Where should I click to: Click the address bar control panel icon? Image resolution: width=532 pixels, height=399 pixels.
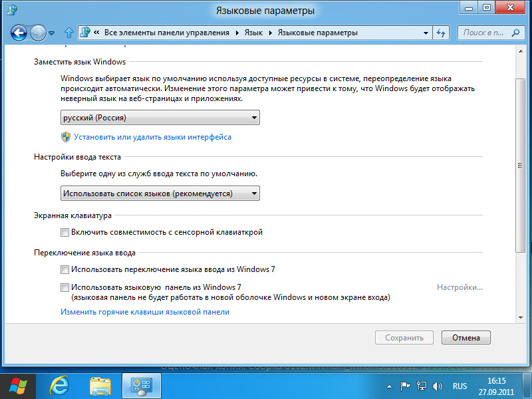(x=85, y=33)
